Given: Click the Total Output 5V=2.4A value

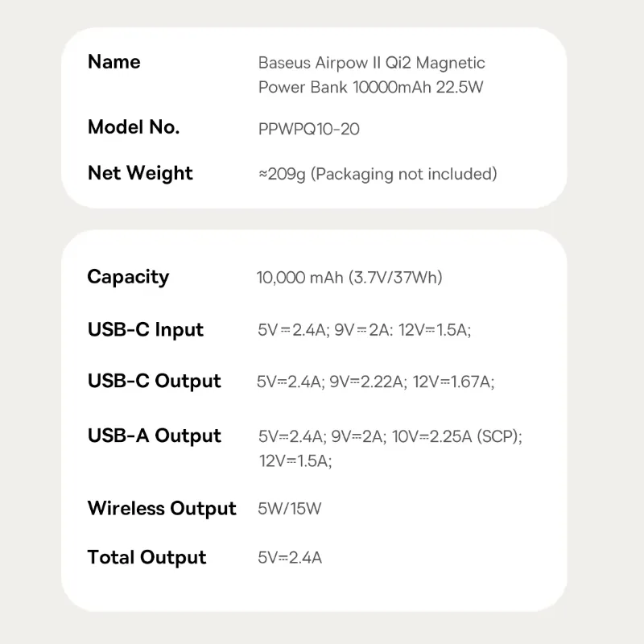Looking at the screenshot, I should (290, 558).
